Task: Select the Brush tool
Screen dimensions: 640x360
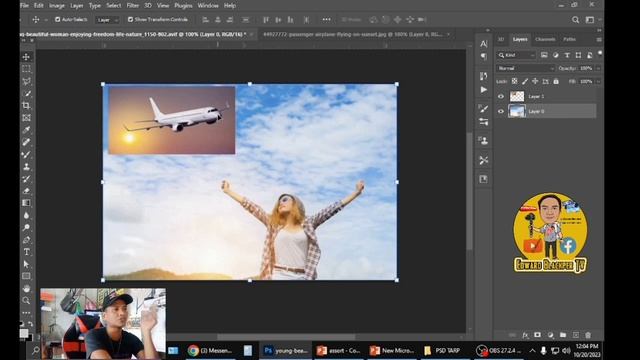Action: coord(26,155)
